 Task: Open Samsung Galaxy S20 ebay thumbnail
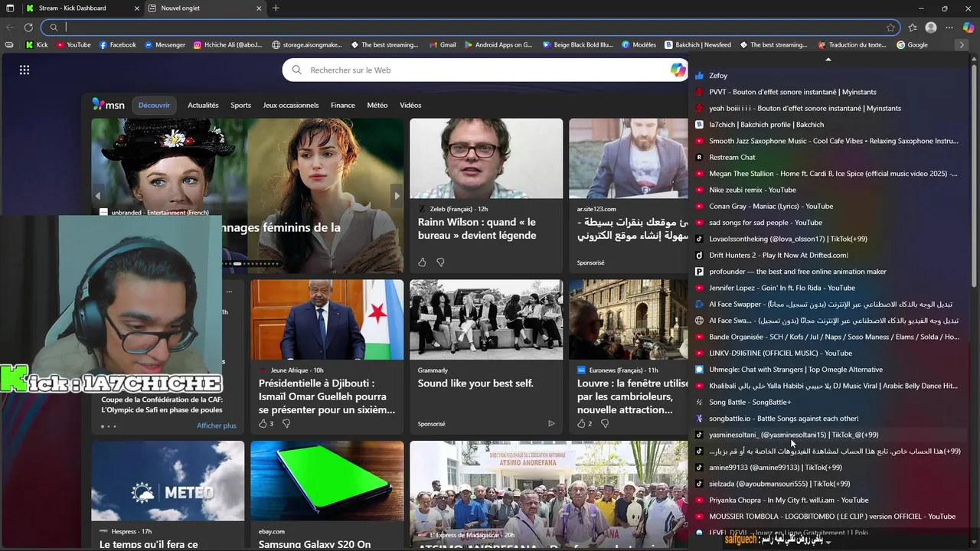click(x=327, y=481)
